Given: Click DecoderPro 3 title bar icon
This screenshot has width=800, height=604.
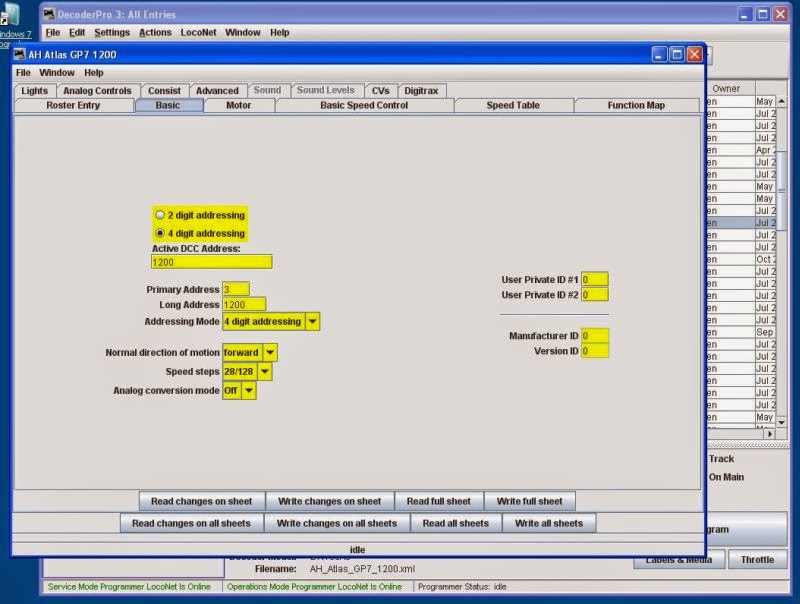Looking at the screenshot, I should [x=49, y=14].
